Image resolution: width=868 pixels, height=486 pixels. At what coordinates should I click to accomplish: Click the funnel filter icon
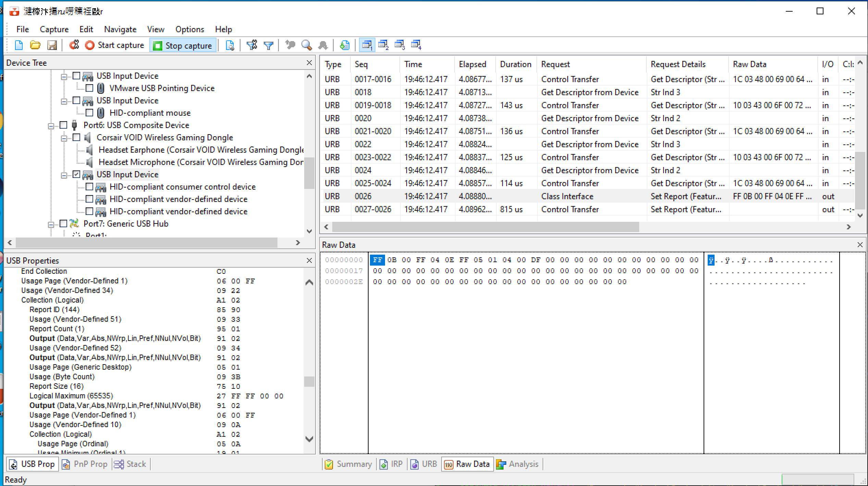click(x=269, y=45)
